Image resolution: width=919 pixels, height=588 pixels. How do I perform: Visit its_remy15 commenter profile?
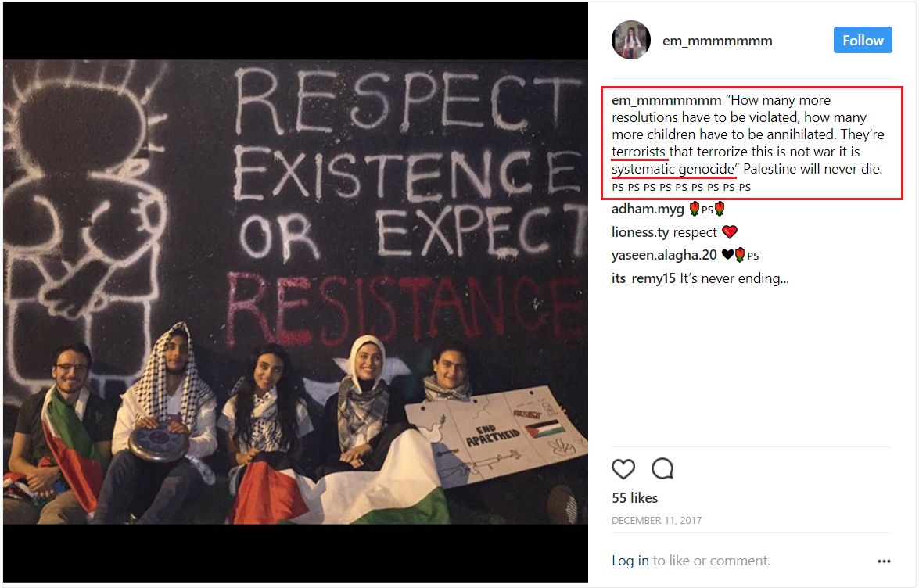click(644, 279)
